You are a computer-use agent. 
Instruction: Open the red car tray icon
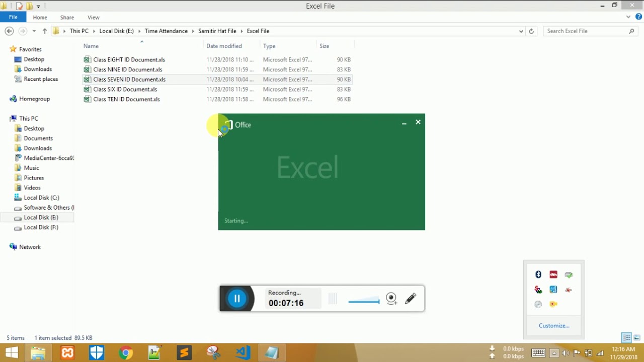click(x=553, y=275)
